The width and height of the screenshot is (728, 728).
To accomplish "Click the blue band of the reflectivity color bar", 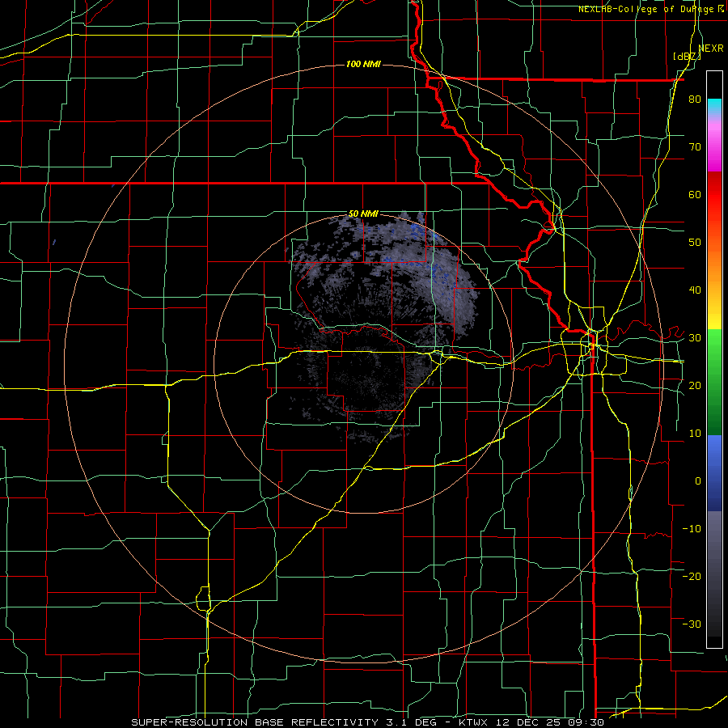I will 714,473.
